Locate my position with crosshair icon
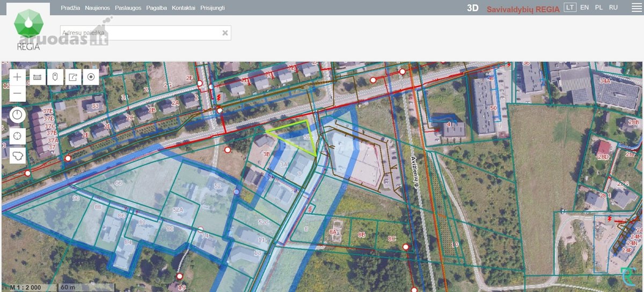644x292 pixels. click(18, 135)
